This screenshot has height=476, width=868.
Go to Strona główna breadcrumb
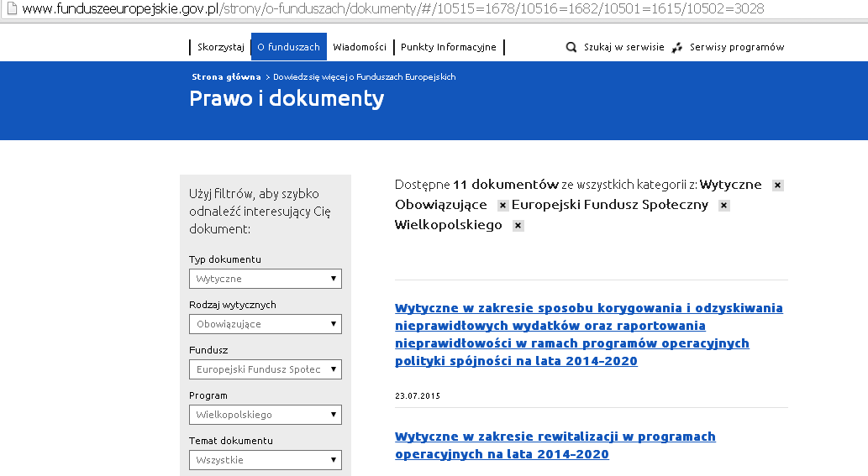point(226,77)
